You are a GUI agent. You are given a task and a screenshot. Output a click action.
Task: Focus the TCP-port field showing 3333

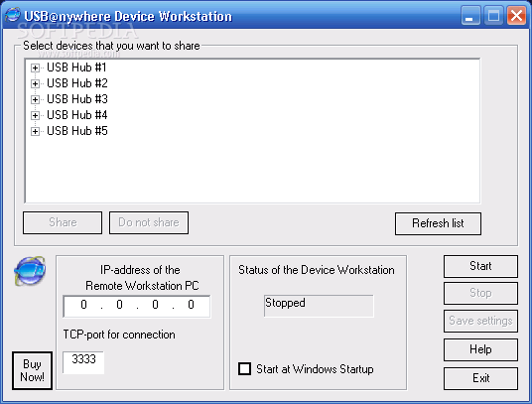(83, 362)
